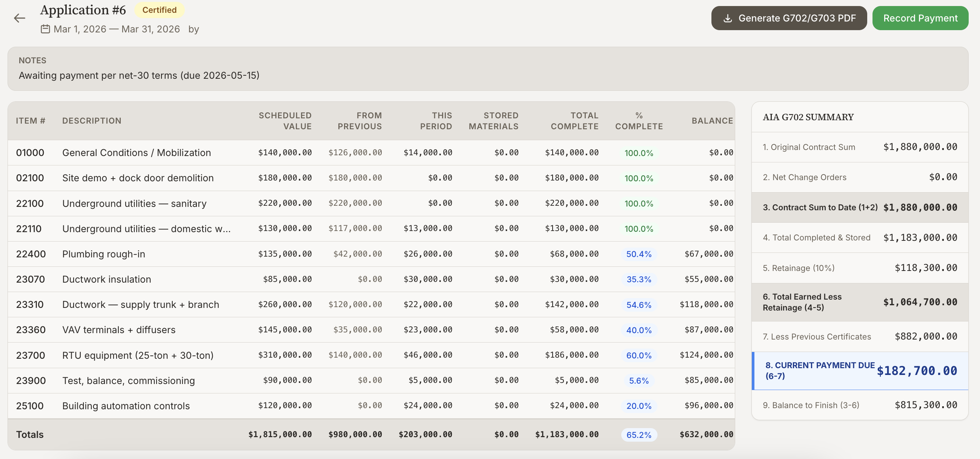Generate the G702/G703 PDF
The height and width of the screenshot is (459, 980).
coord(789,18)
